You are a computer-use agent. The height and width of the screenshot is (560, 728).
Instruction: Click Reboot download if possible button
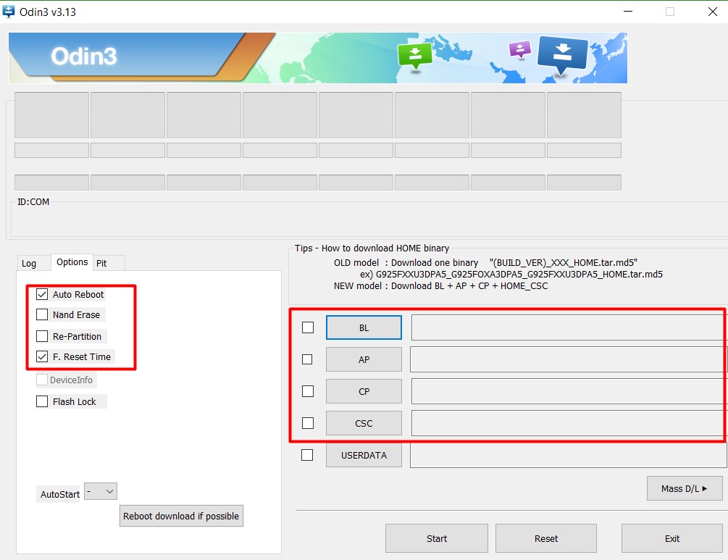(181, 516)
